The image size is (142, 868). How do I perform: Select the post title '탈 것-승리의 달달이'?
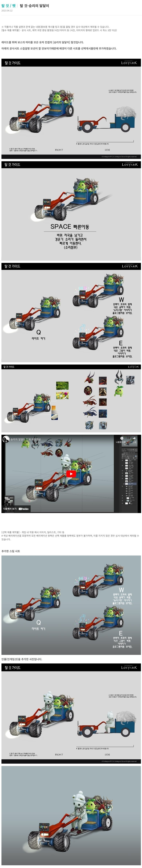click(35, 5)
